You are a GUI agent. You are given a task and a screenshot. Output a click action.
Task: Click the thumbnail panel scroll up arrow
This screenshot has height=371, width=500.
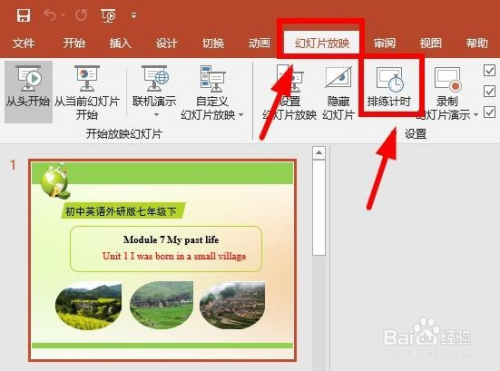point(319,153)
